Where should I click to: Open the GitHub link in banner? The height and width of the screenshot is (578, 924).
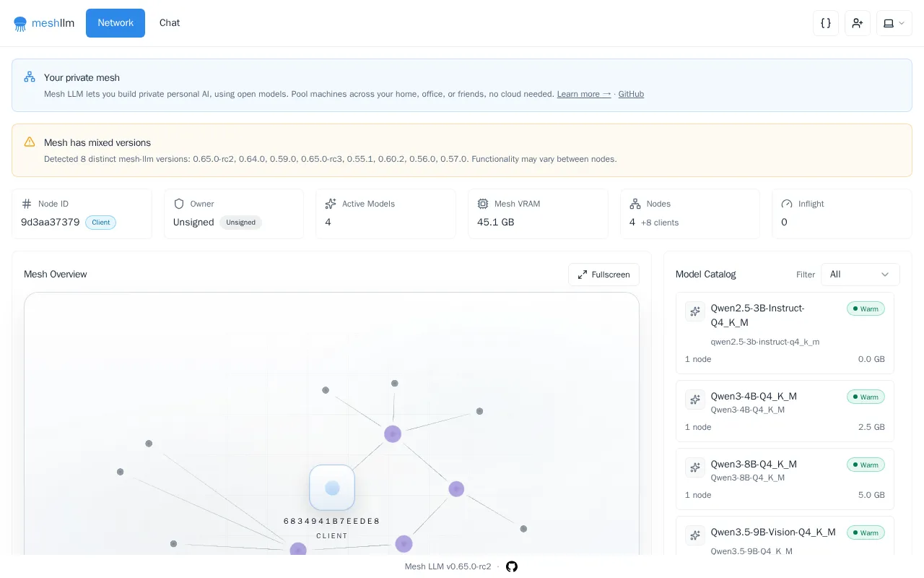tap(631, 94)
